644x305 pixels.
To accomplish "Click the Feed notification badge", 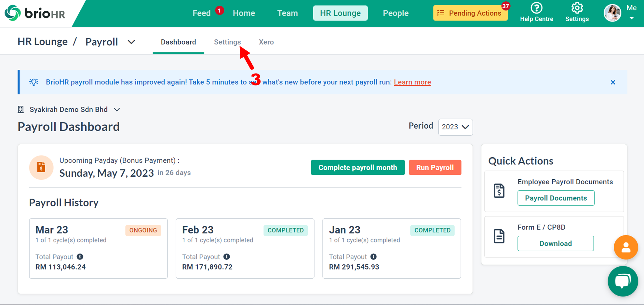I will (x=220, y=10).
